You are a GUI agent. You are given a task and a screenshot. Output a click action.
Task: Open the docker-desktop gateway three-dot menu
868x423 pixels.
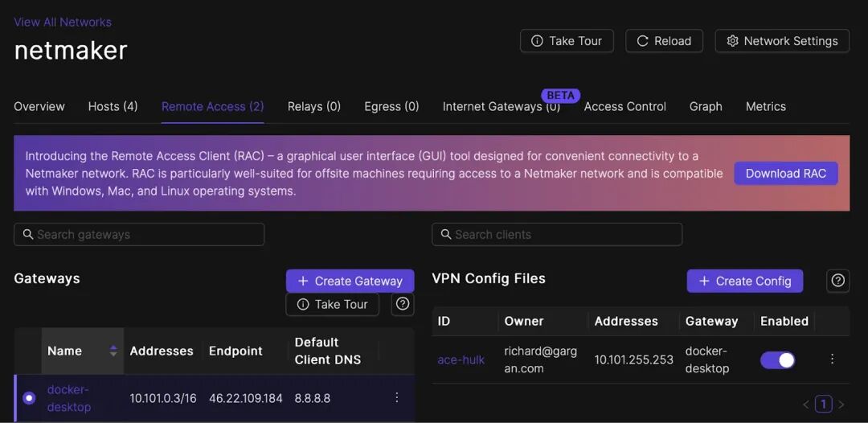point(396,397)
